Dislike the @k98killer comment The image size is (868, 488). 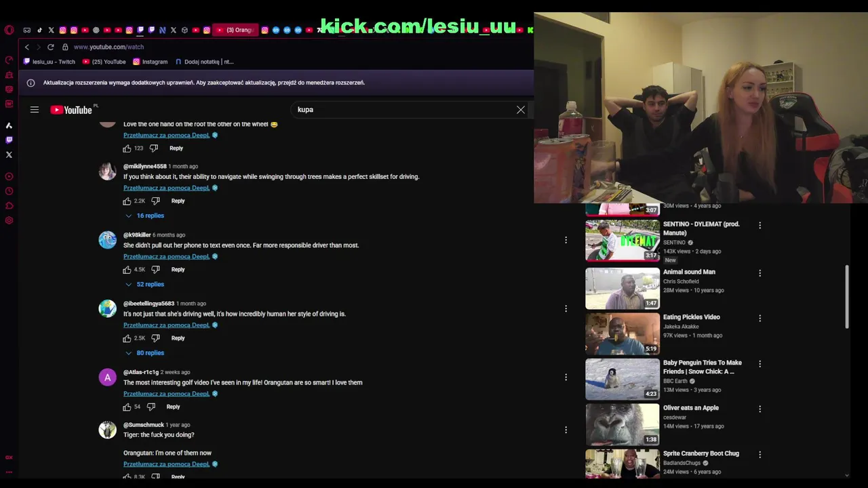pyautogui.click(x=155, y=270)
